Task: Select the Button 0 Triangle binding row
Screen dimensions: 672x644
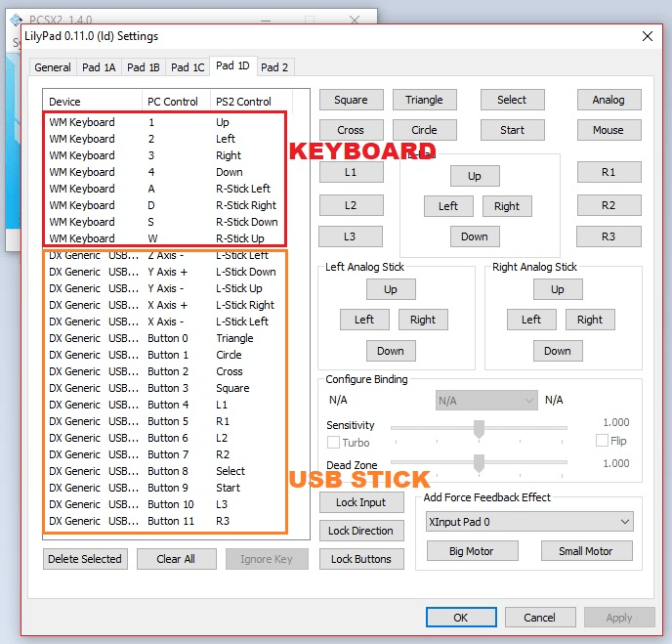Action: [166, 338]
